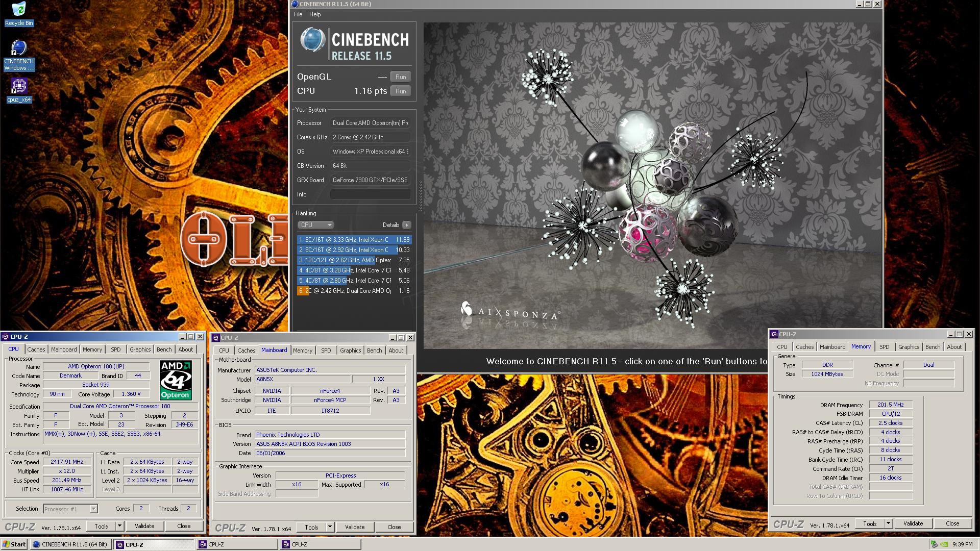The width and height of the screenshot is (980, 551).
Task: Expand the CPU ranking type dropdown
Action: [x=315, y=225]
